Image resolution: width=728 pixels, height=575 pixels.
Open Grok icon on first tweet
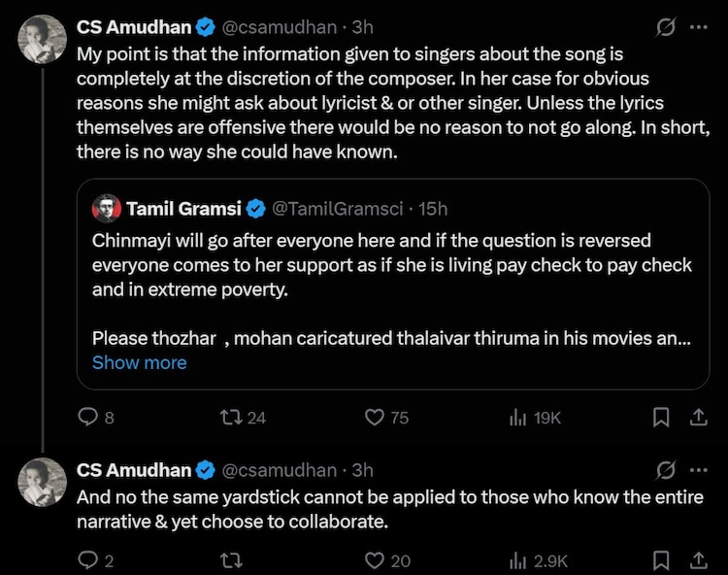pos(665,27)
